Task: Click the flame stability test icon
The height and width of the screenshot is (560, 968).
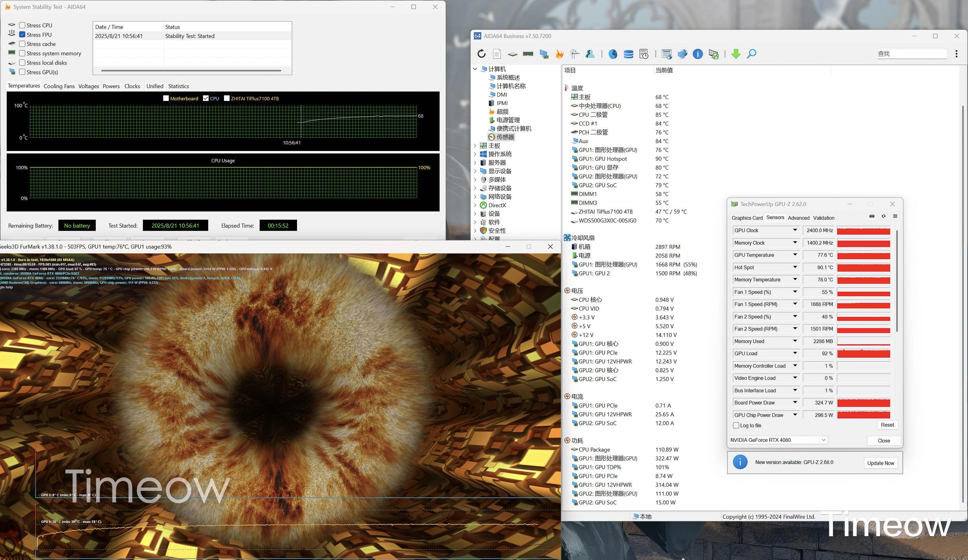Action: (559, 54)
